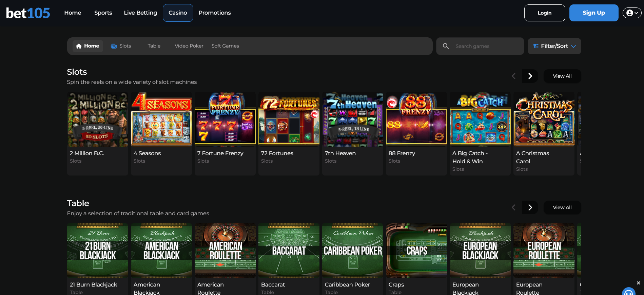Click the 7 Fortune Frenzy title text
This screenshot has width=644, height=295.
[x=220, y=153]
